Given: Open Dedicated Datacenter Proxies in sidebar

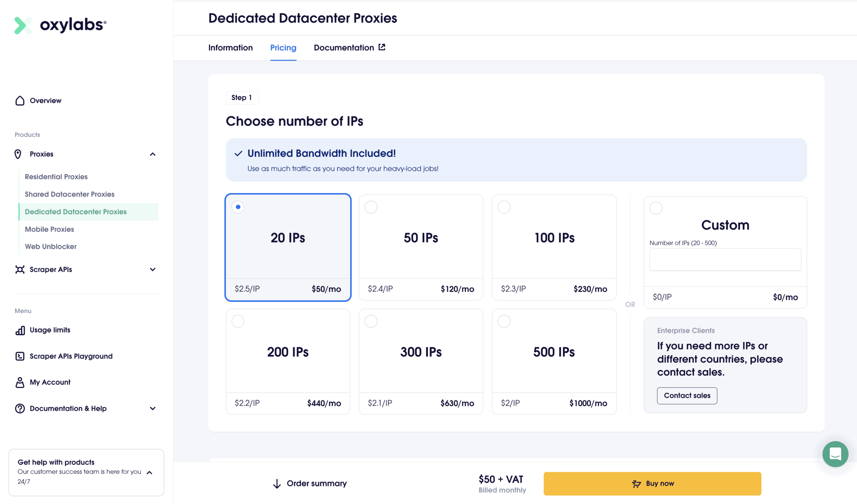Looking at the screenshot, I should pos(88,212).
